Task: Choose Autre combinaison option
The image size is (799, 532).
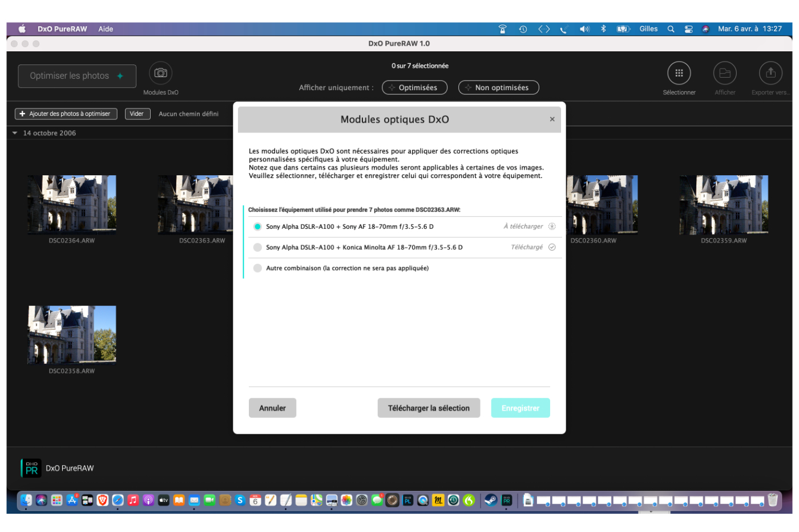Action: (257, 268)
